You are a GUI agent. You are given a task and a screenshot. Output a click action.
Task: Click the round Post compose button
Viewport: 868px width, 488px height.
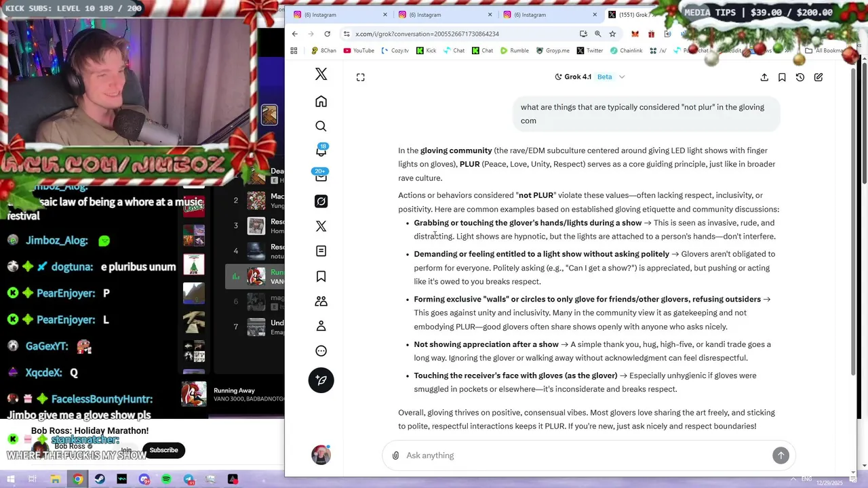(321, 380)
